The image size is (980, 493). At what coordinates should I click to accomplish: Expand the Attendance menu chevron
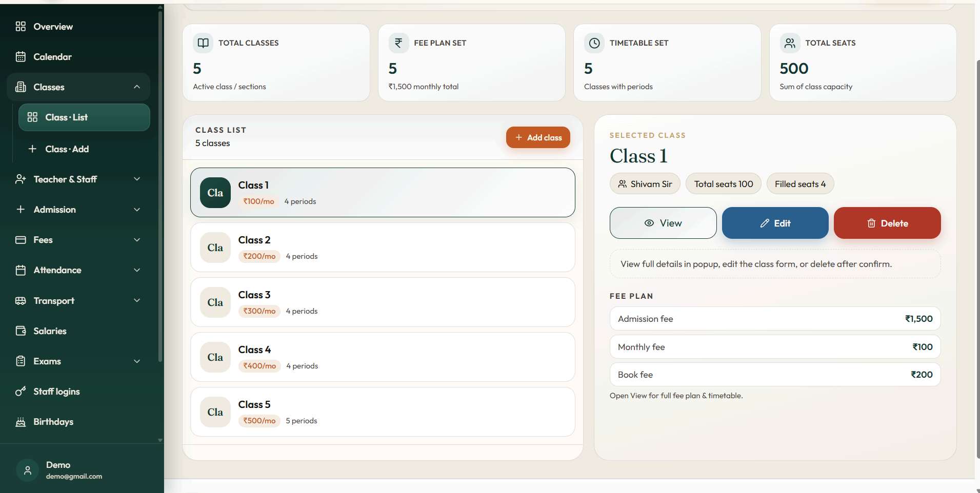[137, 270]
